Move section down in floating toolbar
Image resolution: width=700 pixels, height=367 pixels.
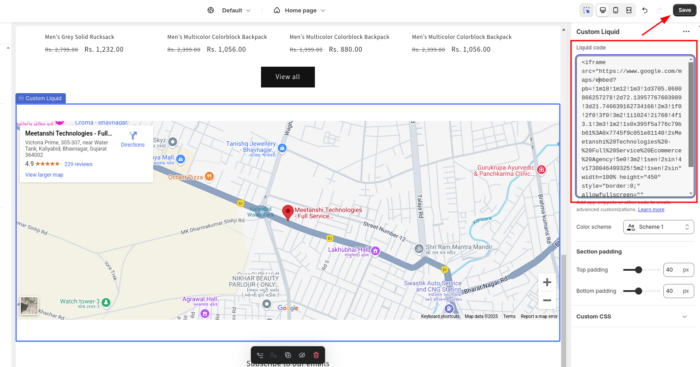(274, 355)
